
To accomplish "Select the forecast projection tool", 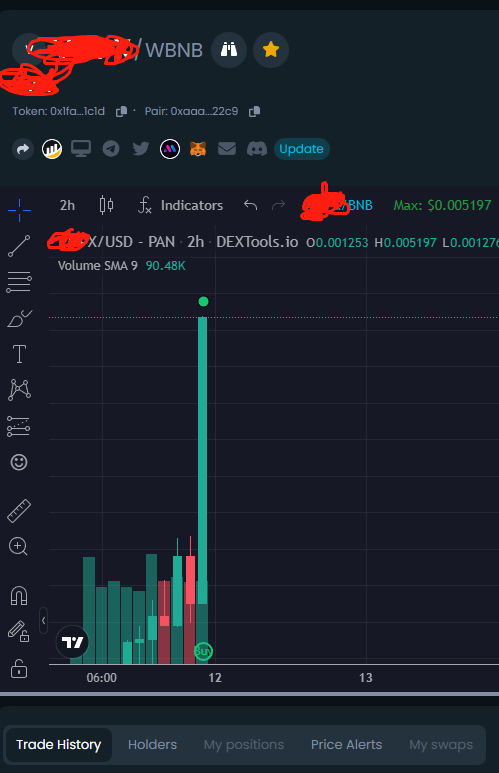I will pos(19,426).
